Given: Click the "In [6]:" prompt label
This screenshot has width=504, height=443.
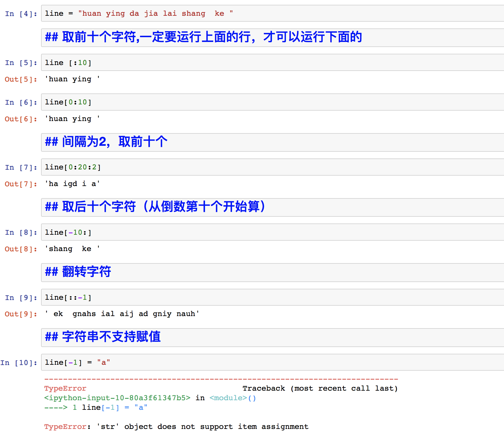Looking at the screenshot, I should click(x=21, y=102).
